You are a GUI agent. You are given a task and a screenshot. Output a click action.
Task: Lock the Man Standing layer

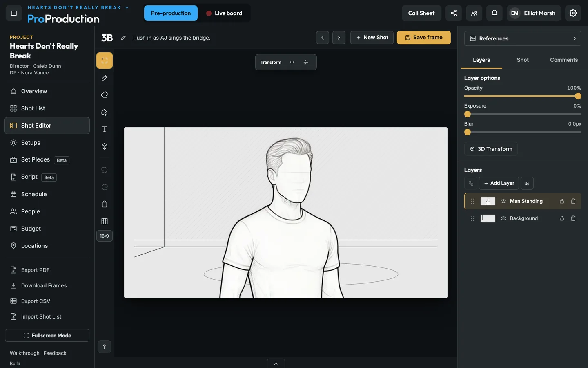pos(562,201)
